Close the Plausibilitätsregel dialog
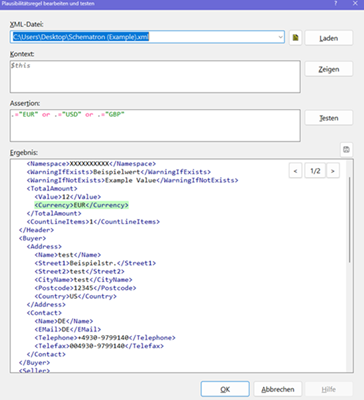364x400 pixels. 355,3
